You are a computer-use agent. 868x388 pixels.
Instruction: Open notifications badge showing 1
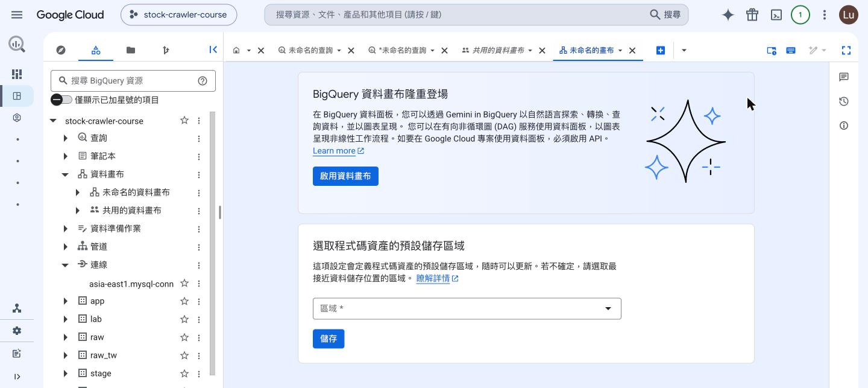coord(800,14)
